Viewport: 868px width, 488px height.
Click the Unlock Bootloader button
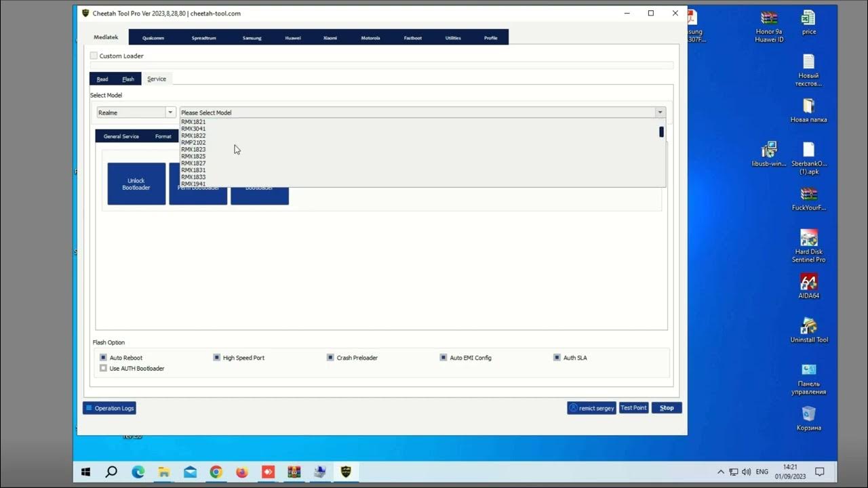click(x=136, y=184)
